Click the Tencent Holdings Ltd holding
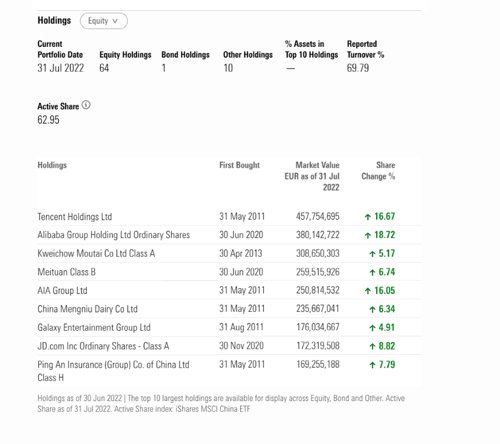500x444 pixels. (75, 217)
